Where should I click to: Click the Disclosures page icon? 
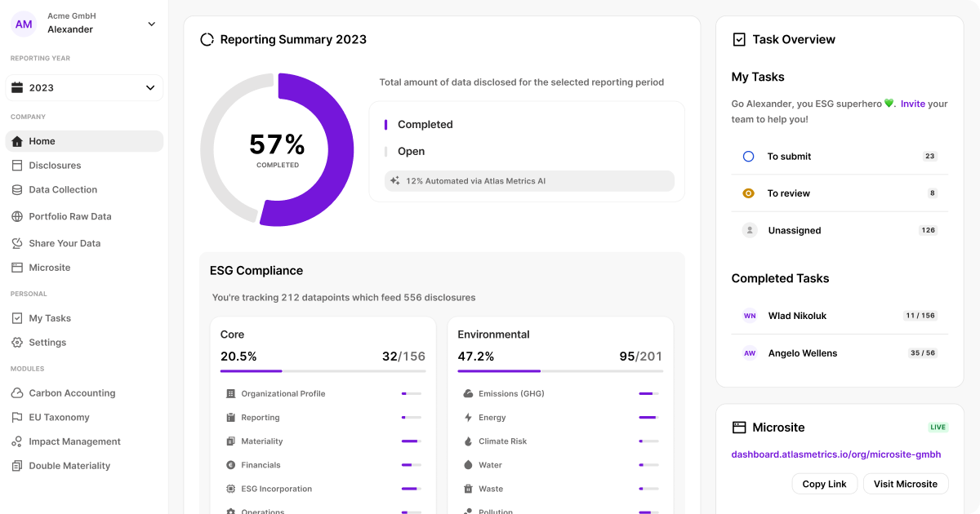coord(17,166)
